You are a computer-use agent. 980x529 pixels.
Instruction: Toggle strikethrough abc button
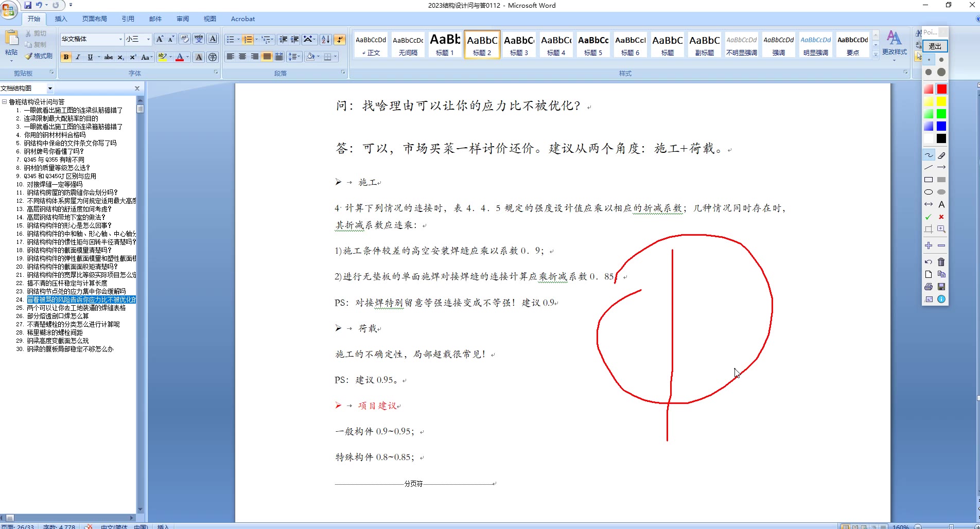pyautogui.click(x=108, y=57)
